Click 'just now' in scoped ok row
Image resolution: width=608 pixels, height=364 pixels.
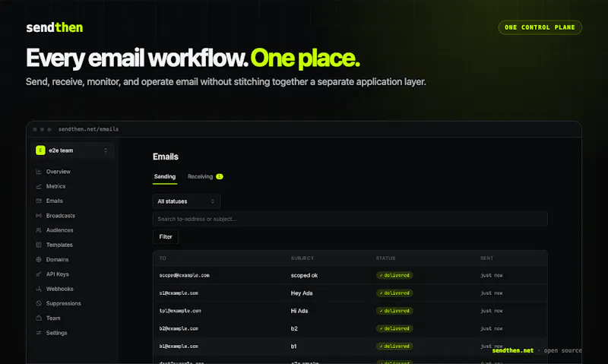(x=491, y=275)
